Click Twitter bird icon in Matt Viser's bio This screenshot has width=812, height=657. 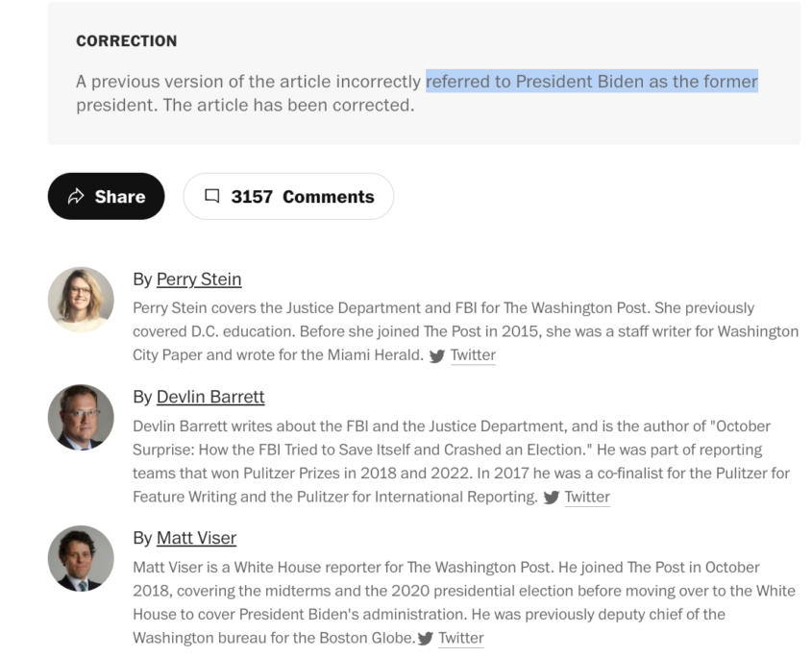click(x=425, y=639)
